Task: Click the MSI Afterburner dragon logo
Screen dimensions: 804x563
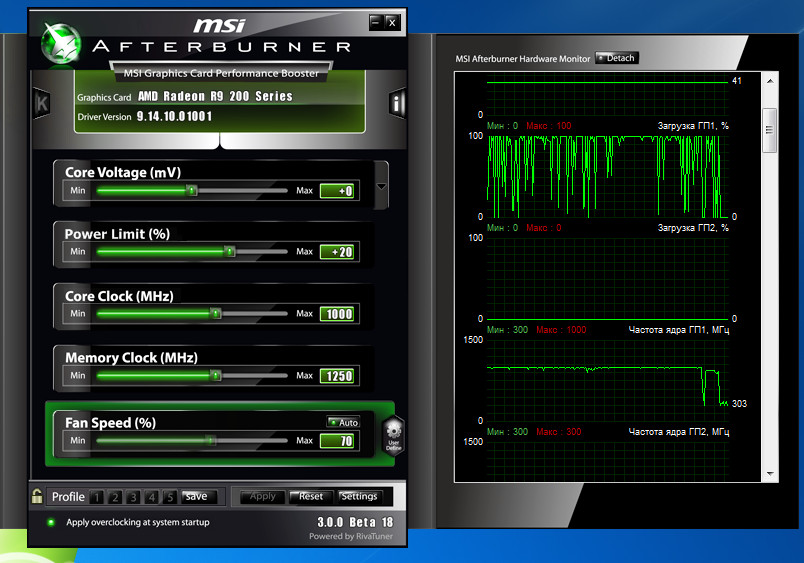Action: tap(61, 44)
